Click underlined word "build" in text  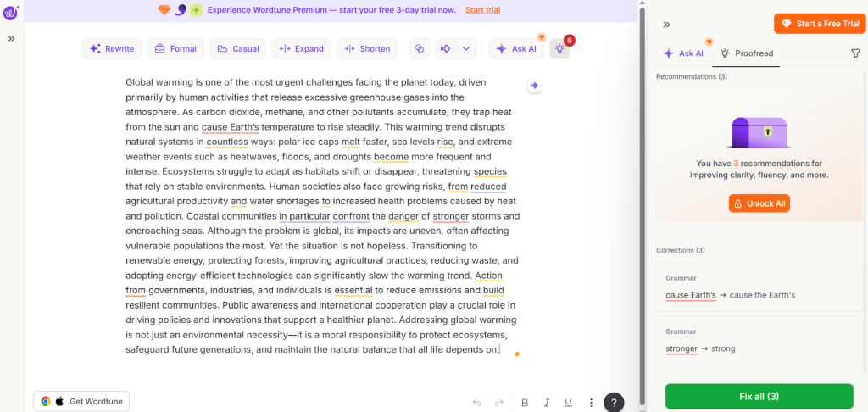click(x=493, y=290)
